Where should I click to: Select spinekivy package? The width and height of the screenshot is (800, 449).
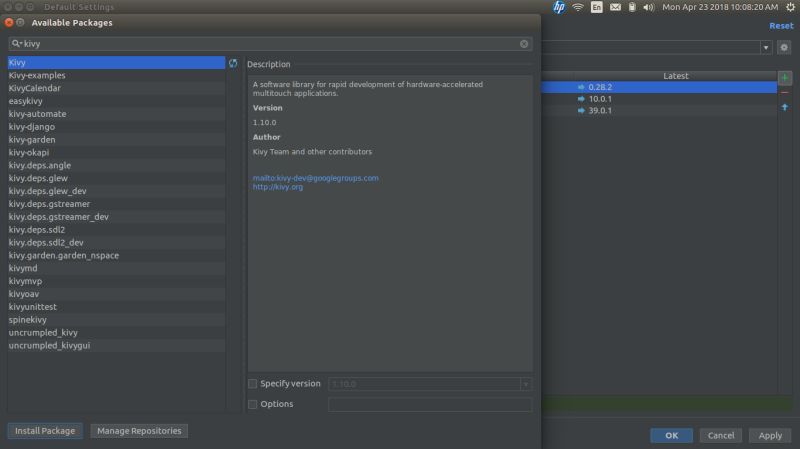pyautogui.click(x=116, y=319)
